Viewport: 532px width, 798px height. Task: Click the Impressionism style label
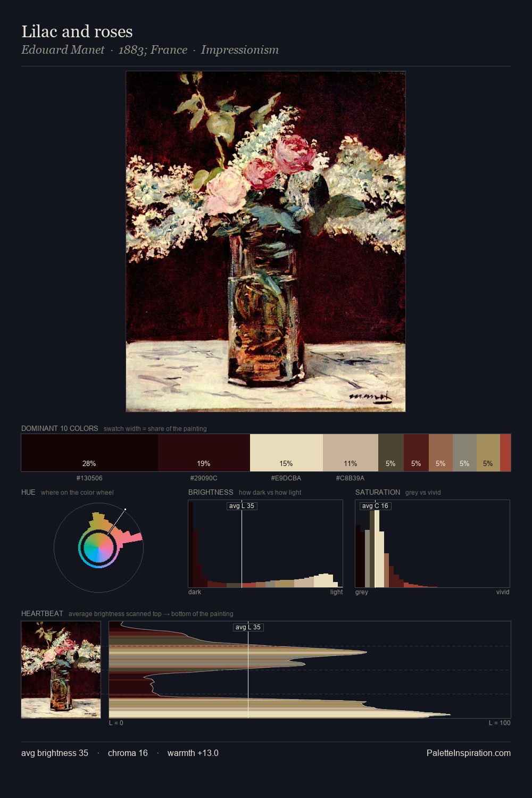[x=239, y=50]
